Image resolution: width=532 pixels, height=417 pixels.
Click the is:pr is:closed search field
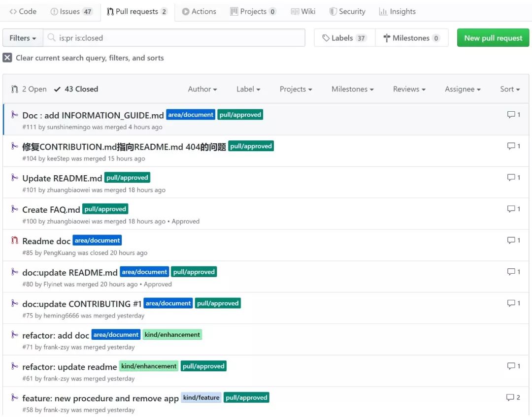[x=177, y=38]
